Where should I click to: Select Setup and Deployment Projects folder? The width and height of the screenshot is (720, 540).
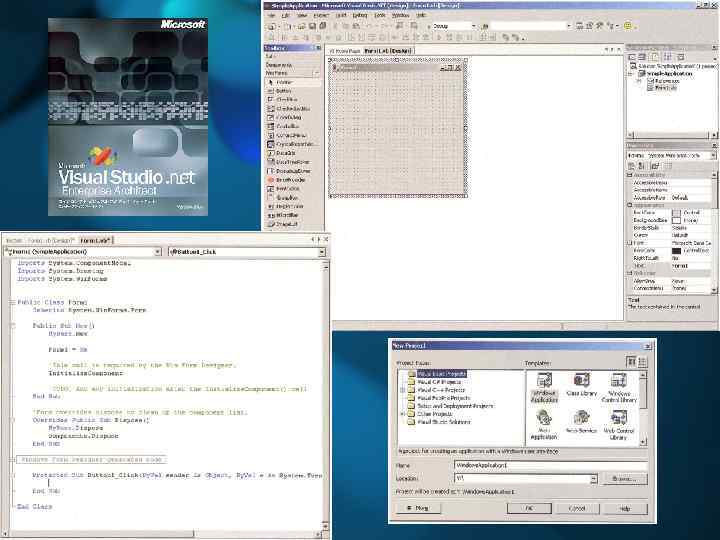click(x=455, y=406)
